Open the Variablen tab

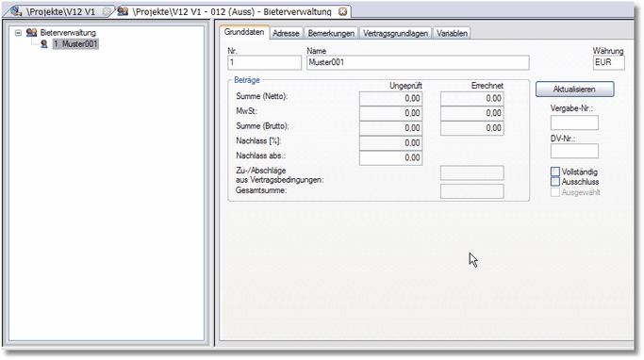(452, 33)
